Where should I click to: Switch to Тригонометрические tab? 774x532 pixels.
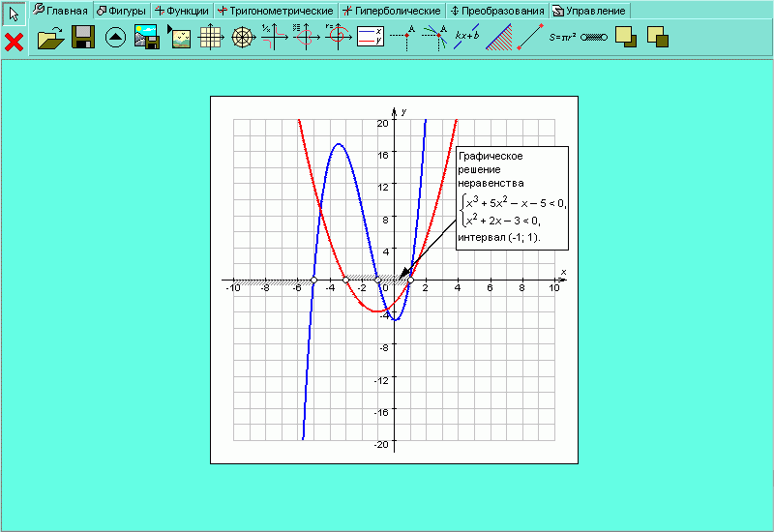tap(276, 11)
